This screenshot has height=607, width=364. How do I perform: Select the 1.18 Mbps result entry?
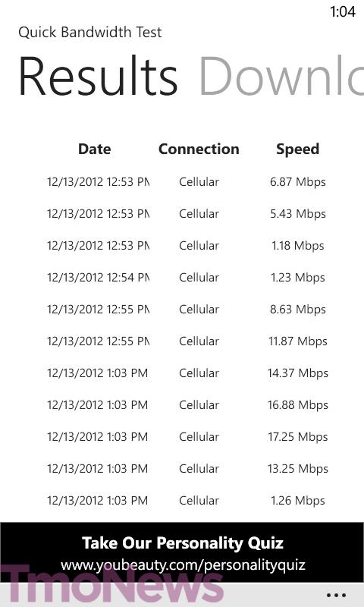click(x=187, y=245)
